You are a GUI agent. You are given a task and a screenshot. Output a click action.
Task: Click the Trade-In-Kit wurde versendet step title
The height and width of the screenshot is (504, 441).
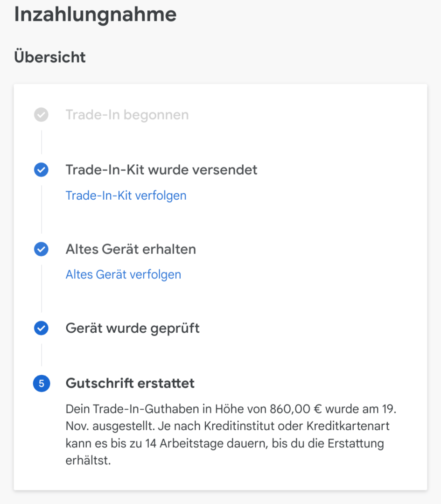click(161, 170)
